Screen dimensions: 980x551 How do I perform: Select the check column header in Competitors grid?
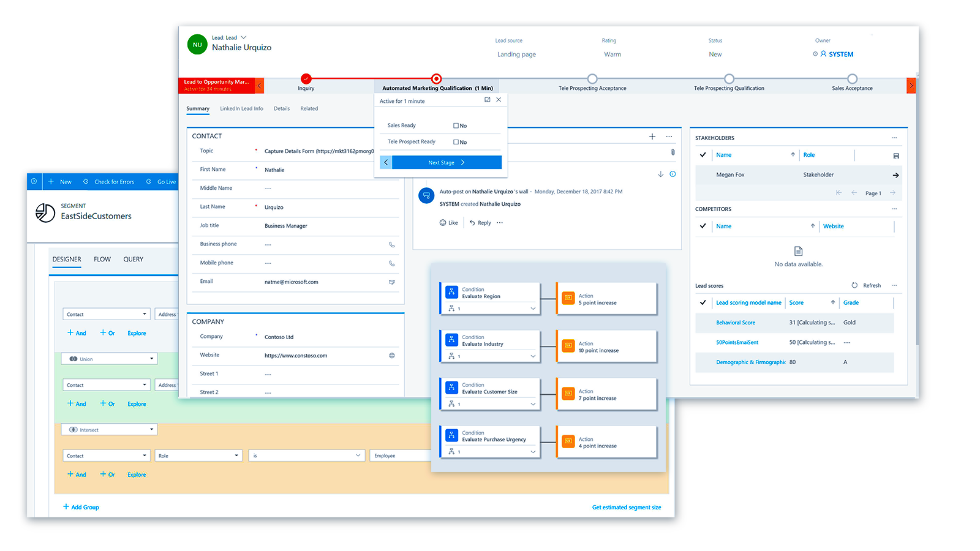tap(703, 226)
